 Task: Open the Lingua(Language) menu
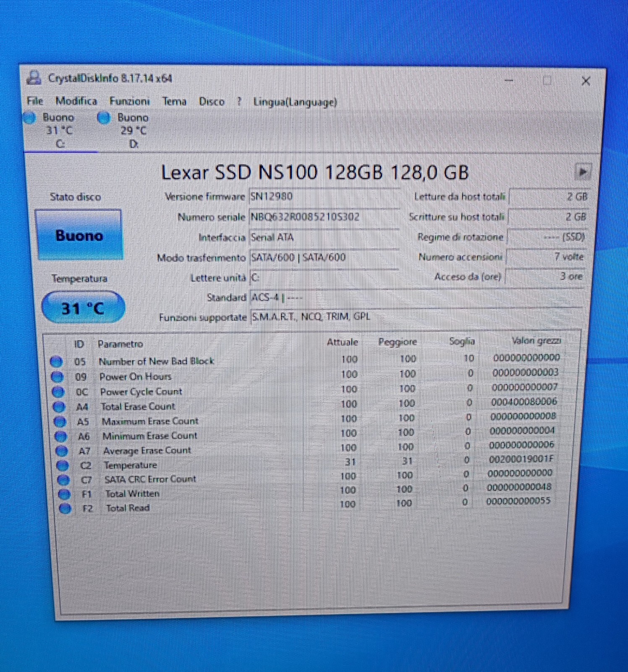coord(295,102)
